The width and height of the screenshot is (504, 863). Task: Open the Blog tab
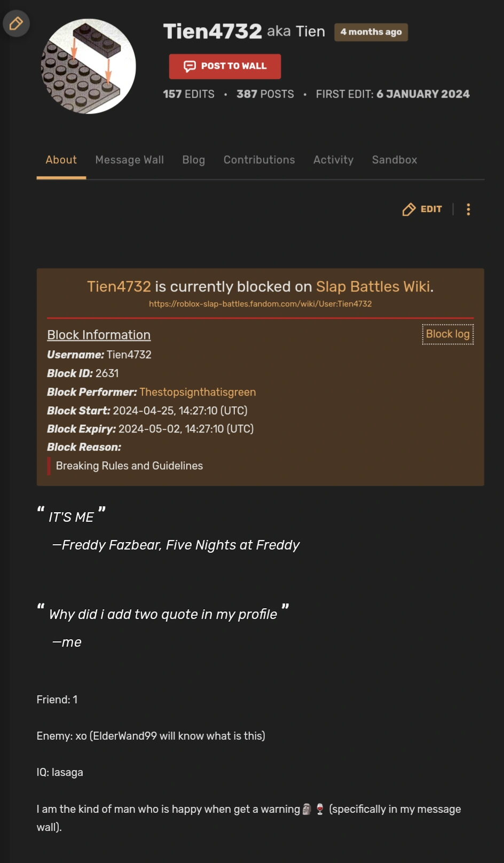[x=193, y=160]
